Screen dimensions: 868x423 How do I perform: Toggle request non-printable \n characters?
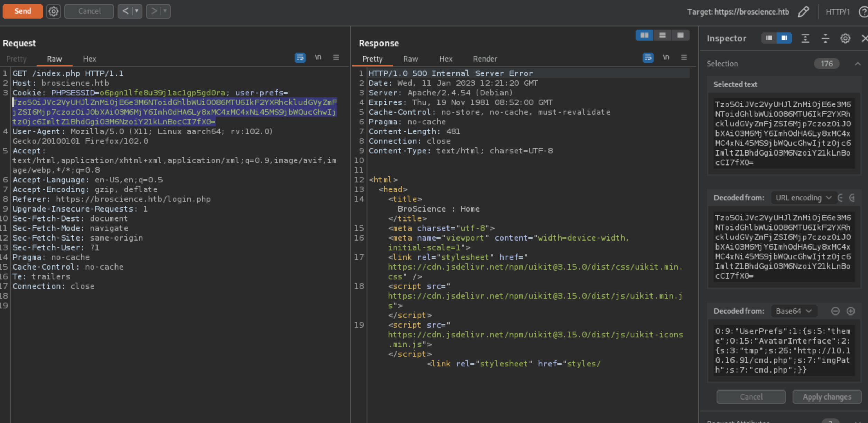pos(318,58)
